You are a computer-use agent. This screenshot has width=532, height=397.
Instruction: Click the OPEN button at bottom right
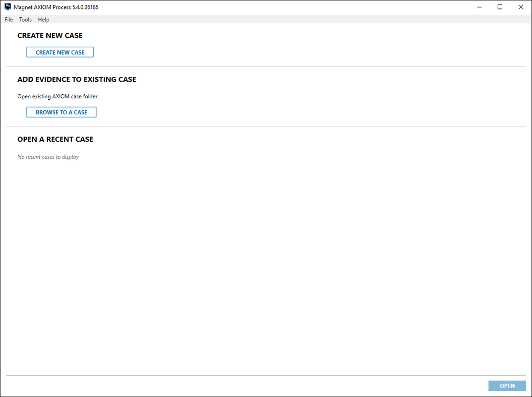(x=507, y=386)
